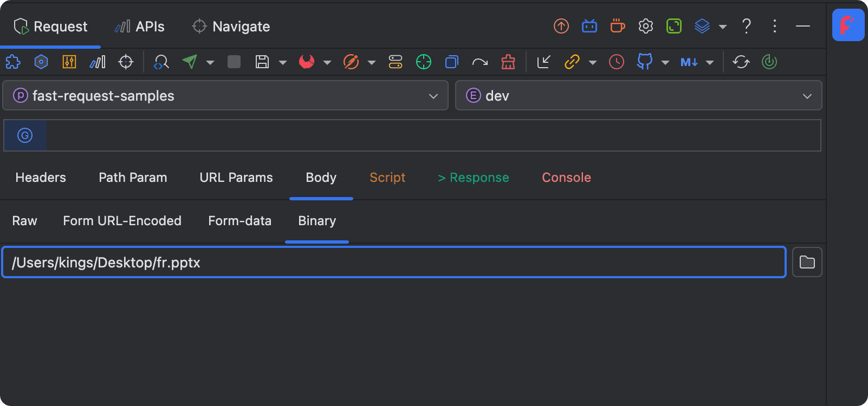
Task: Click the orange coffee cup icon
Action: (x=618, y=26)
